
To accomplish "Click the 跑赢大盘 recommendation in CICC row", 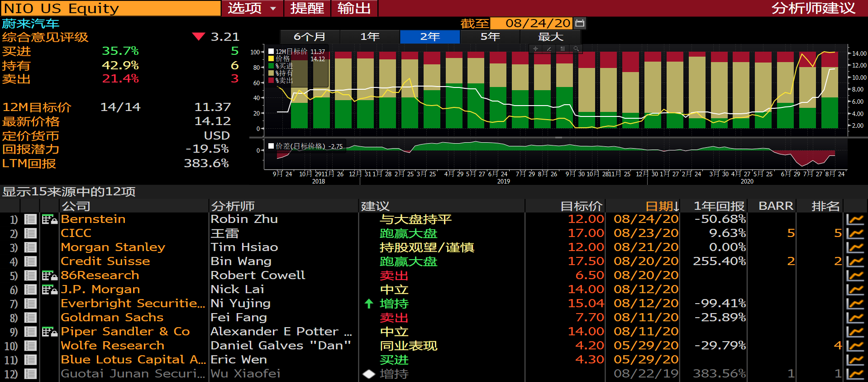I will [x=408, y=233].
